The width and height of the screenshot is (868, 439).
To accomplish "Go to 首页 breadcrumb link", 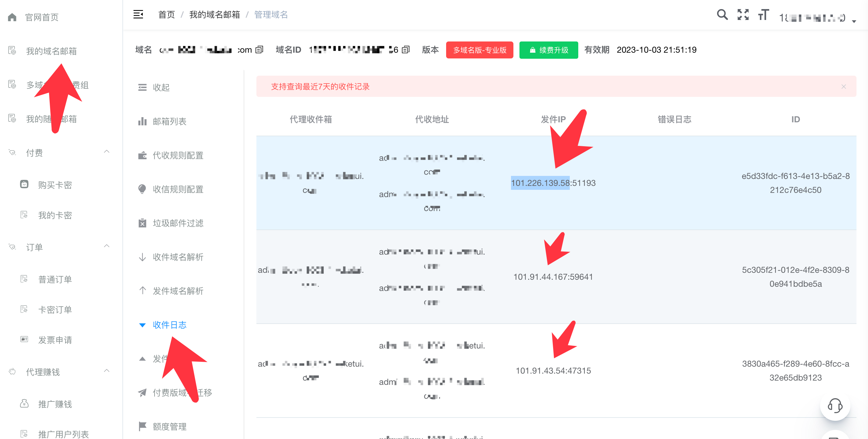I will click(x=166, y=15).
